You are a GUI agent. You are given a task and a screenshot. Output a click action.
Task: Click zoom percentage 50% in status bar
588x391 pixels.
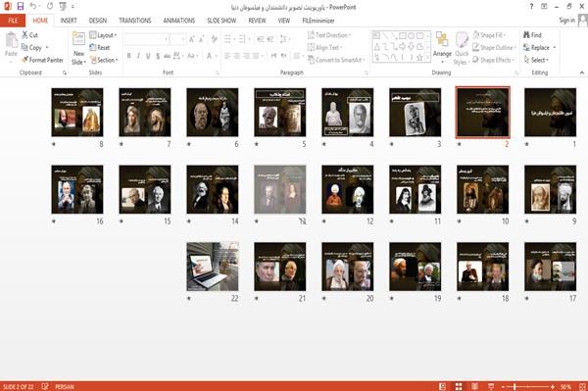click(565, 386)
